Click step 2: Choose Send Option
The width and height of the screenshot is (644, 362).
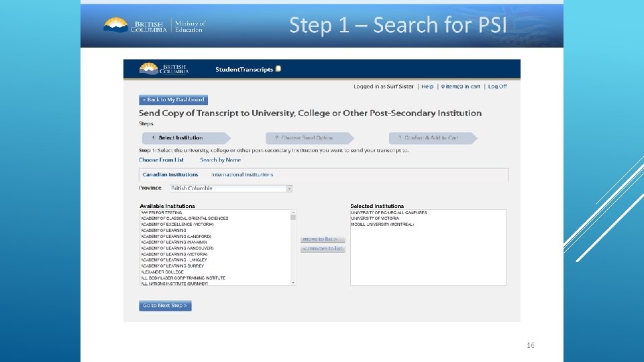[x=309, y=138]
